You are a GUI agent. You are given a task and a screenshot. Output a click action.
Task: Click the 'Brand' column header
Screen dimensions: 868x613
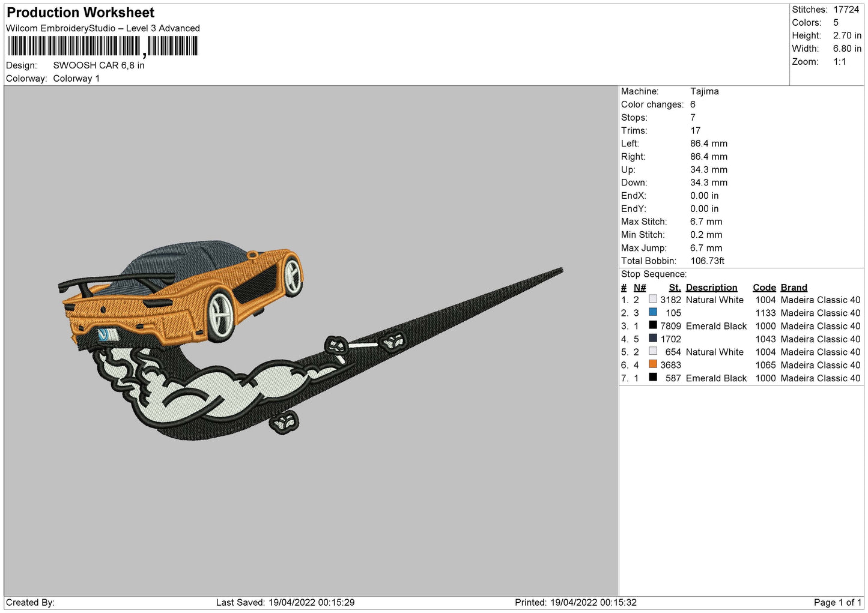(794, 288)
